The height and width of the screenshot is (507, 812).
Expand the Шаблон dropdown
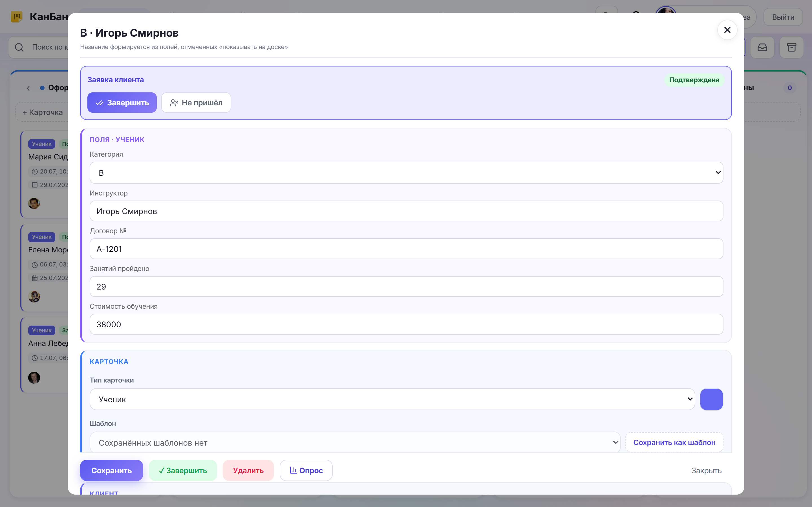point(355,442)
